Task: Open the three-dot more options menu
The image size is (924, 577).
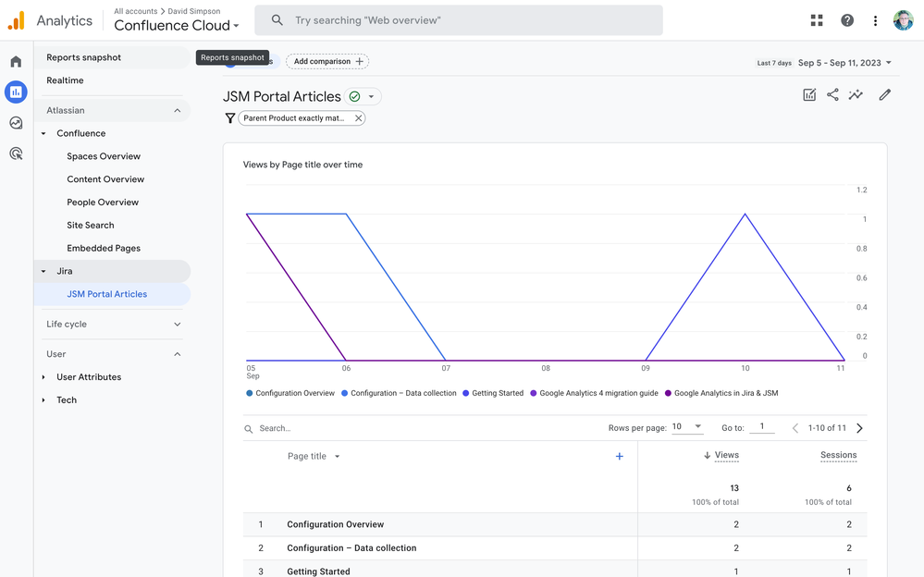Action: point(875,20)
